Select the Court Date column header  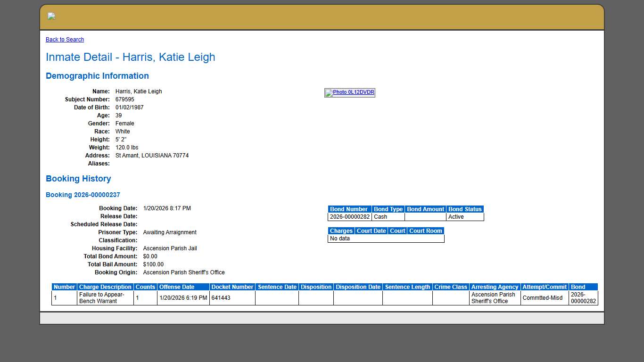(x=371, y=231)
